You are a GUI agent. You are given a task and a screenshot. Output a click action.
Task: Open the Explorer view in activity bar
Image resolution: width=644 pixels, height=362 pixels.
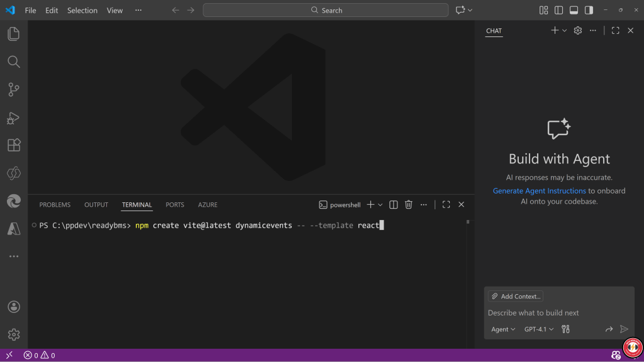(x=14, y=34)
